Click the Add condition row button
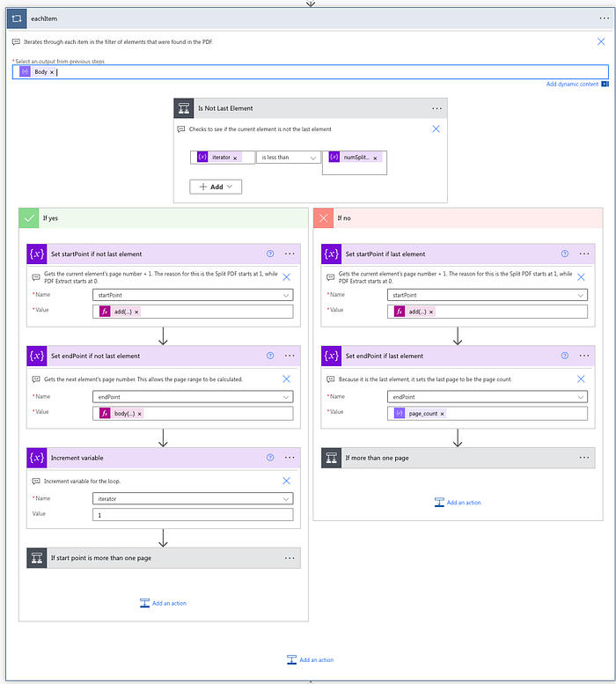This screenshot has width=616, height=684. 216,187
